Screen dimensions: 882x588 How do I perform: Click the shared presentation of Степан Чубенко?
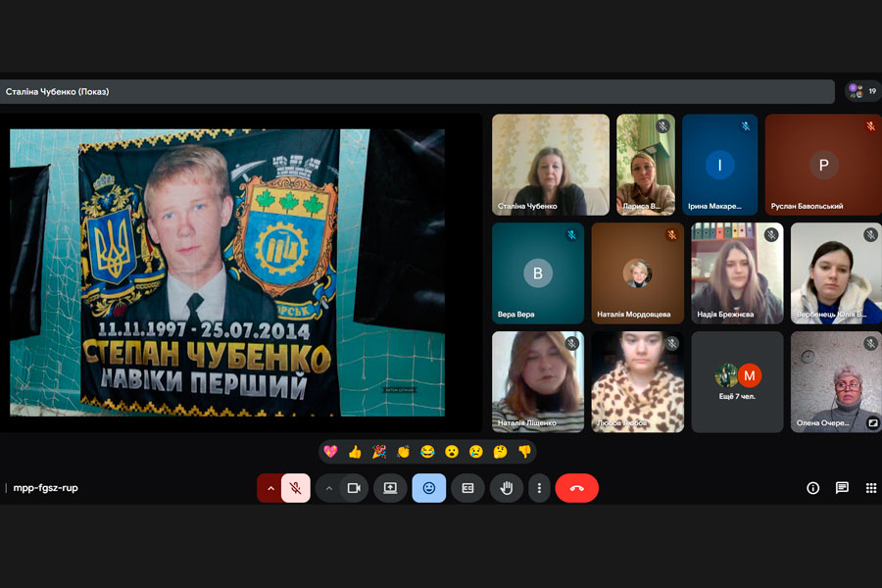pos(227,272)
